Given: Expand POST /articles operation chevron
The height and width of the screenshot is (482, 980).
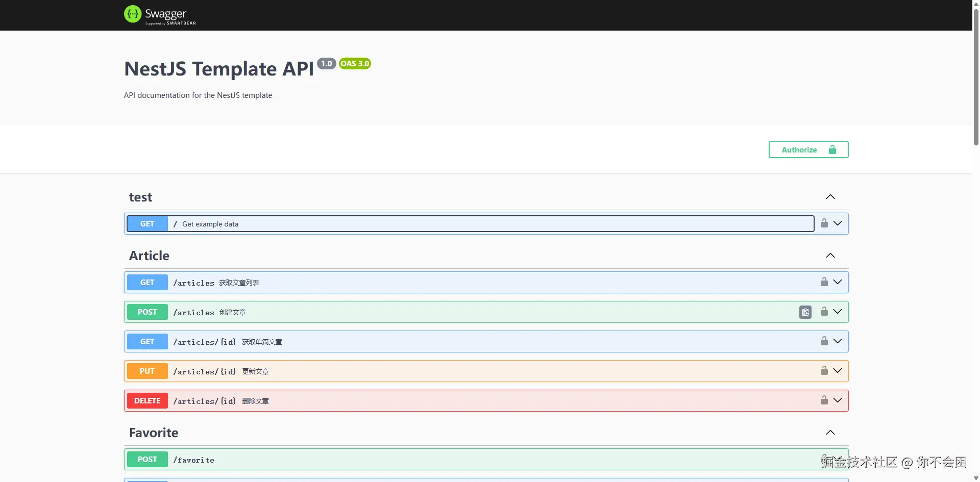Looking at the screenshot, I should 838,312.
